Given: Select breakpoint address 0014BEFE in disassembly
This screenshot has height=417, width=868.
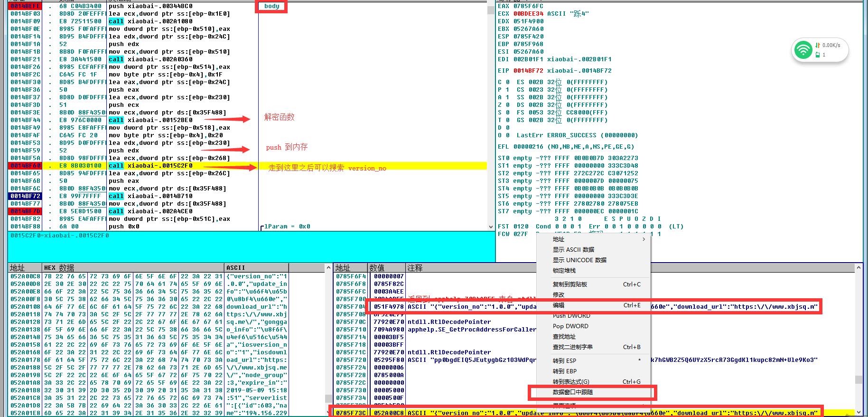Looking at the screenshot, I should click(x=26, y=6).
